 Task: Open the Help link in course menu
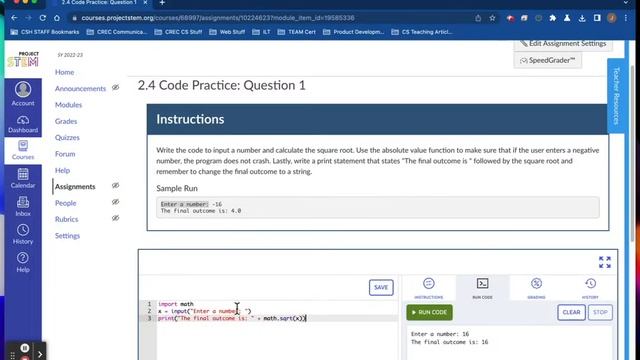click(x=62, y=170)
